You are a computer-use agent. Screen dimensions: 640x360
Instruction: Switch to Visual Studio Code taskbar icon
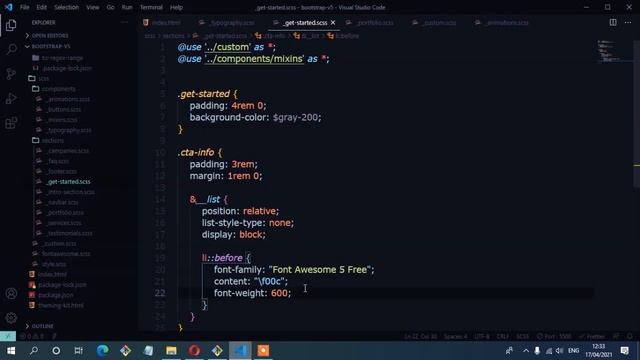[x=240, y=351]
